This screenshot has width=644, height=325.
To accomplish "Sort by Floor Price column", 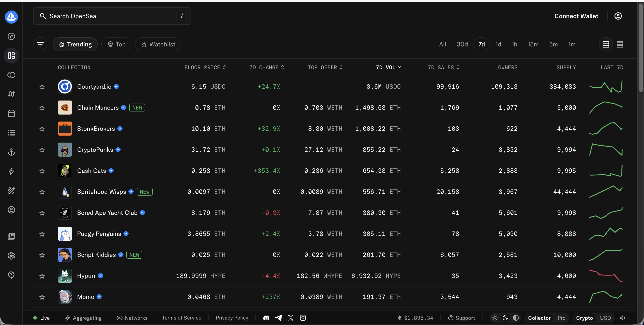I will pos(205,67).
